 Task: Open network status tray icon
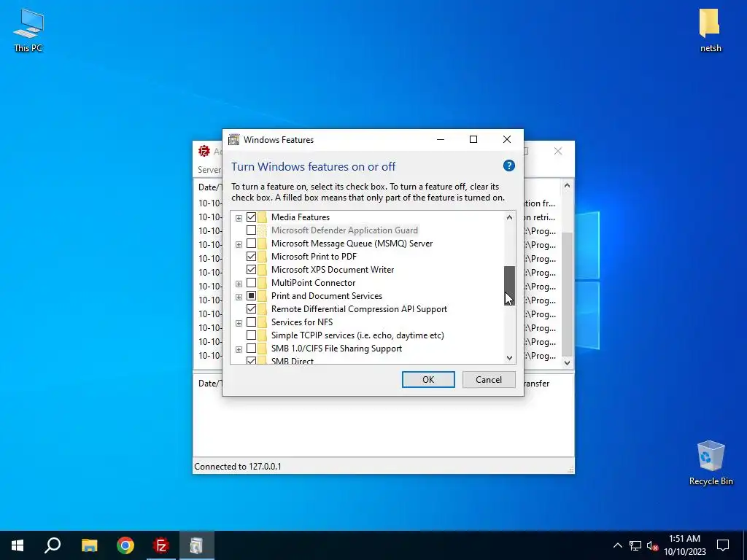coord(635,545)
